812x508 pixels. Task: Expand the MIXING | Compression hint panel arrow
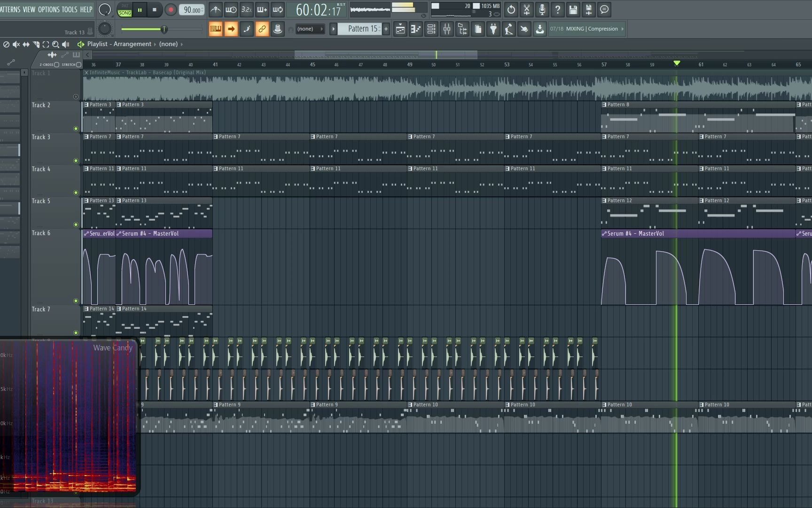point(623,29)
